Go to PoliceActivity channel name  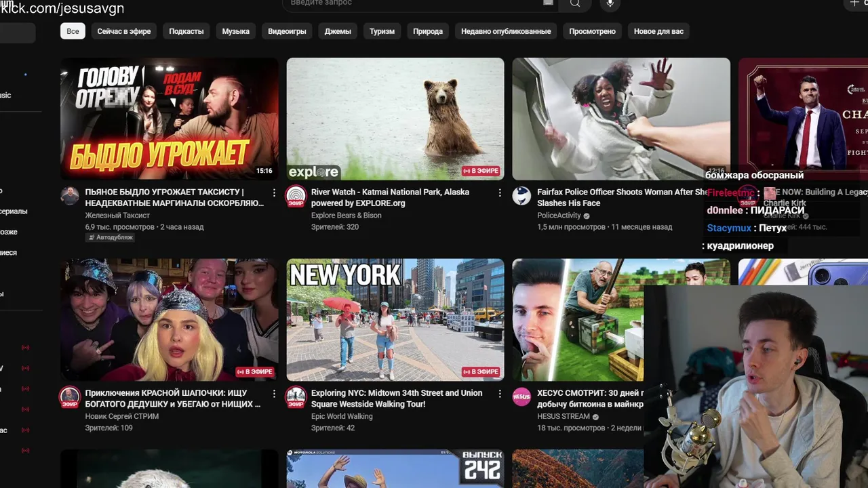tap(559, 216)
